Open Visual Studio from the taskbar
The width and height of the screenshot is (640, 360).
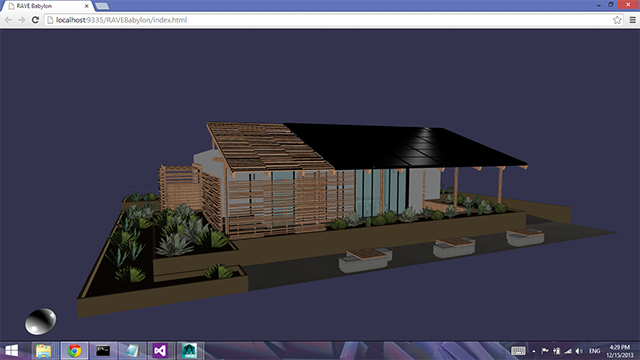[160, 351]
